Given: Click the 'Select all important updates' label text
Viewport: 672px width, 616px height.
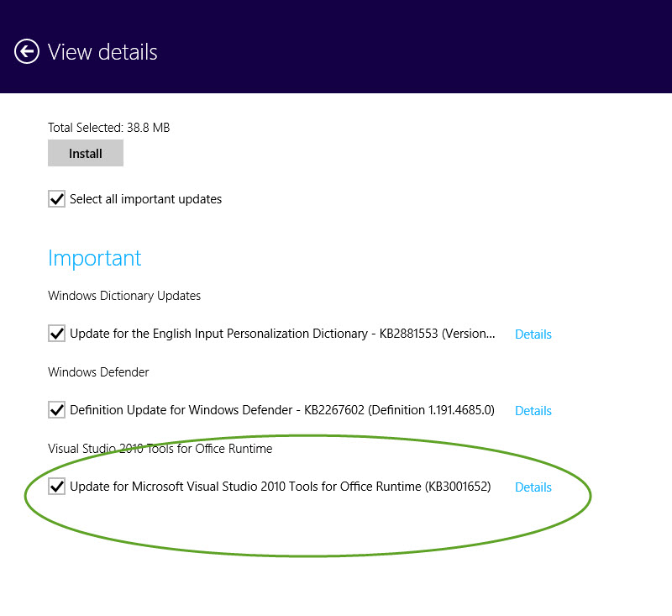Looking at the screenshot, I should tap(145, 199).
